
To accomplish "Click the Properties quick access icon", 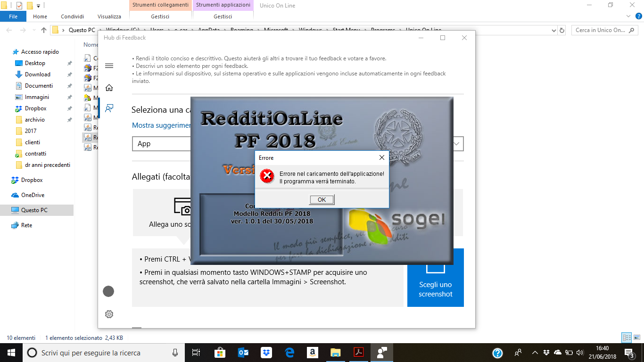I will coord(19,6).
